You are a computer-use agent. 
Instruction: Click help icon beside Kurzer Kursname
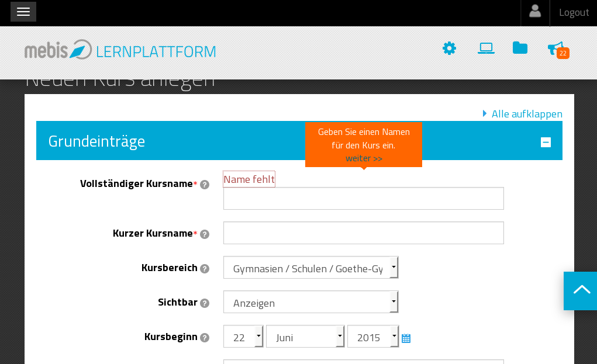coord(205,234)
